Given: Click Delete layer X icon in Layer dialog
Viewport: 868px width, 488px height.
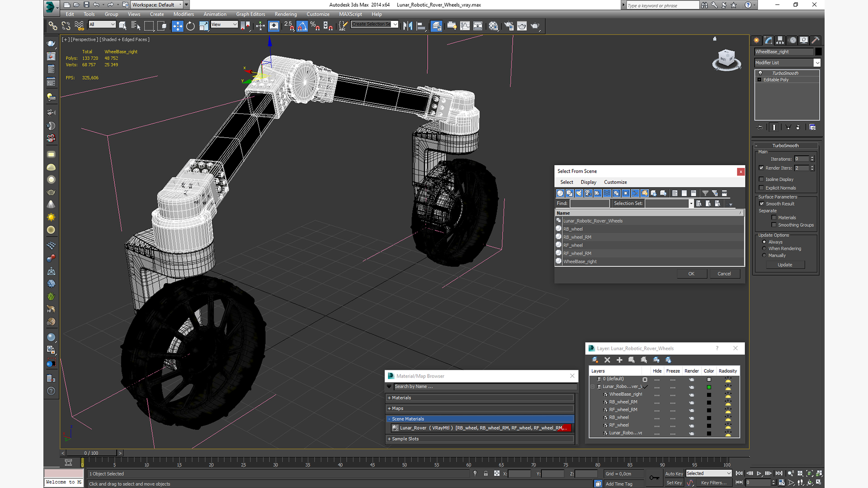Looking at the screenshot, I should coord(607,360).
